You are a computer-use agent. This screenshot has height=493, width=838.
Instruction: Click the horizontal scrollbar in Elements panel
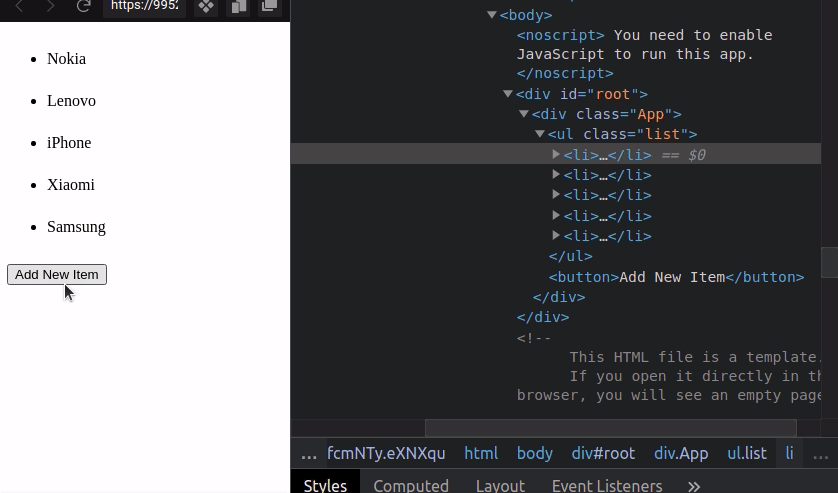point(610,428)
